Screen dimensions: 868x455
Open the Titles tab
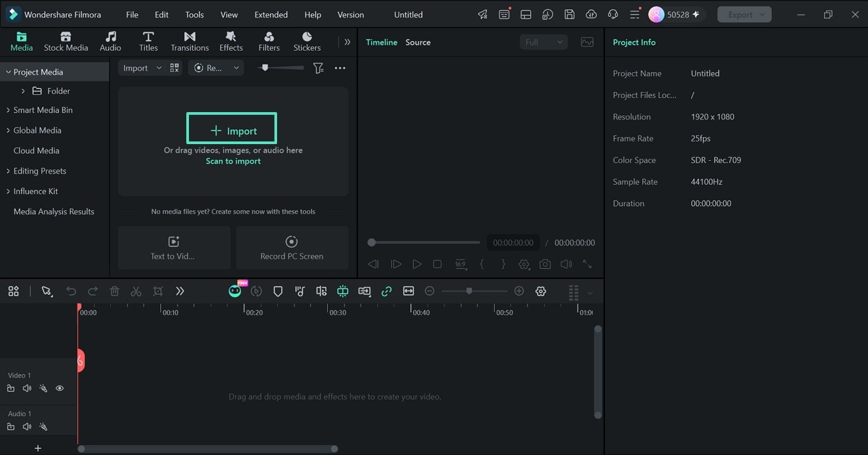[x=148, y=41]
